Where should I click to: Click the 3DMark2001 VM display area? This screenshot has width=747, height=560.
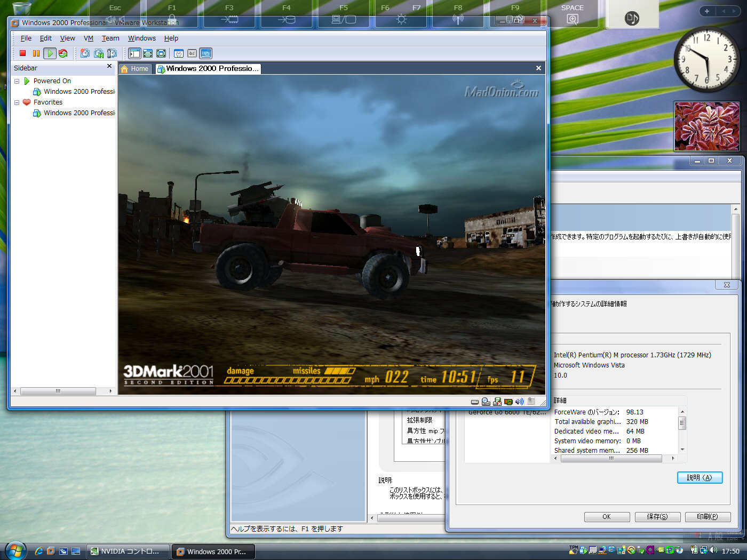(x=331, y=235)
